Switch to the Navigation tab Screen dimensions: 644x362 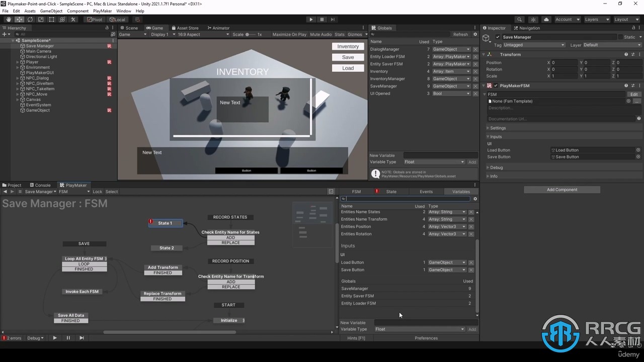click(526, 28)
